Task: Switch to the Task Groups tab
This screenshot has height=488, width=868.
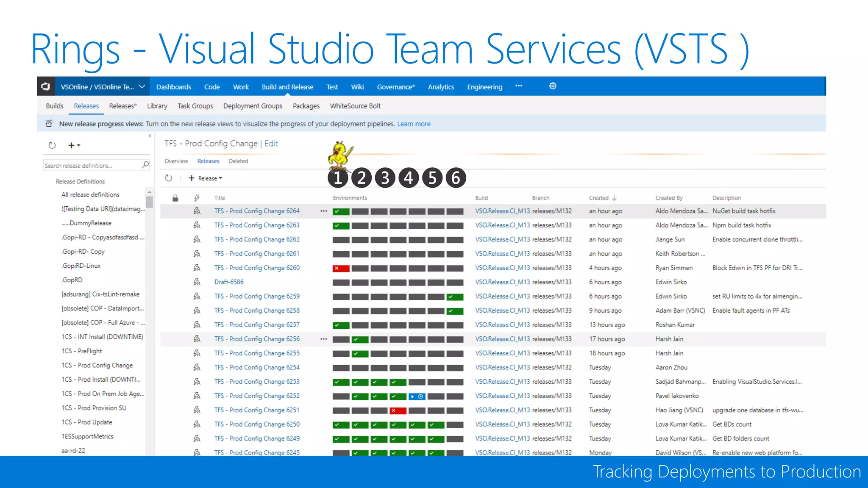Action: tap(195, 106)
